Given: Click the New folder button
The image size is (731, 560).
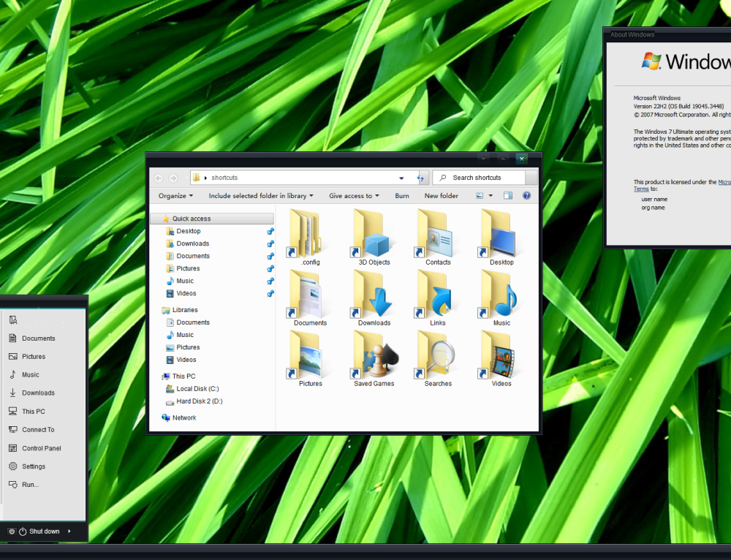Looking at the screenshot, I should 441,195.
